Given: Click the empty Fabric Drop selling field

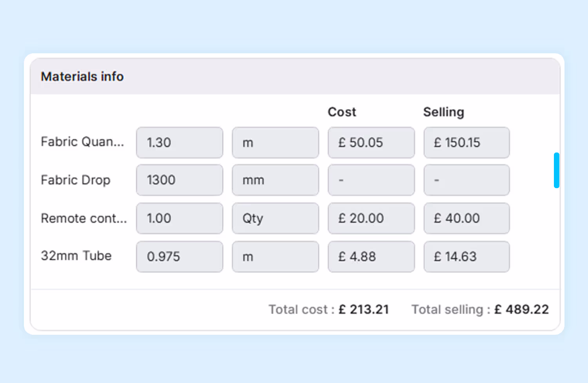Looking at the screenshot, I should [x=466, y=180].
